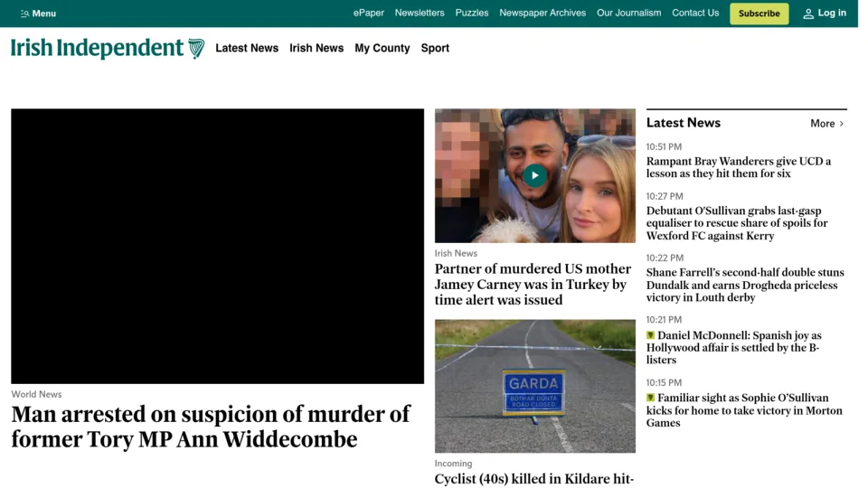Viewport: 868px width, 488px height.
Task: Open Sport tab
Action: point(435,48)
